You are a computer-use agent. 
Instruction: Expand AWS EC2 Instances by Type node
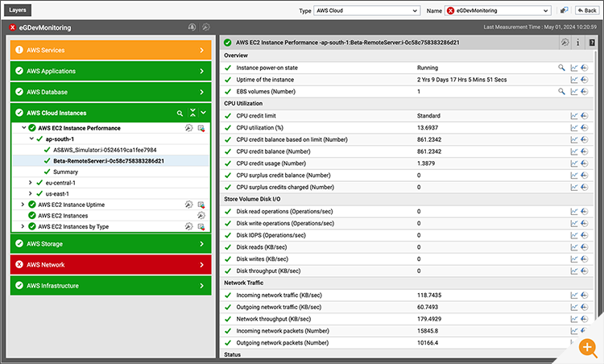tap(23, 226)
